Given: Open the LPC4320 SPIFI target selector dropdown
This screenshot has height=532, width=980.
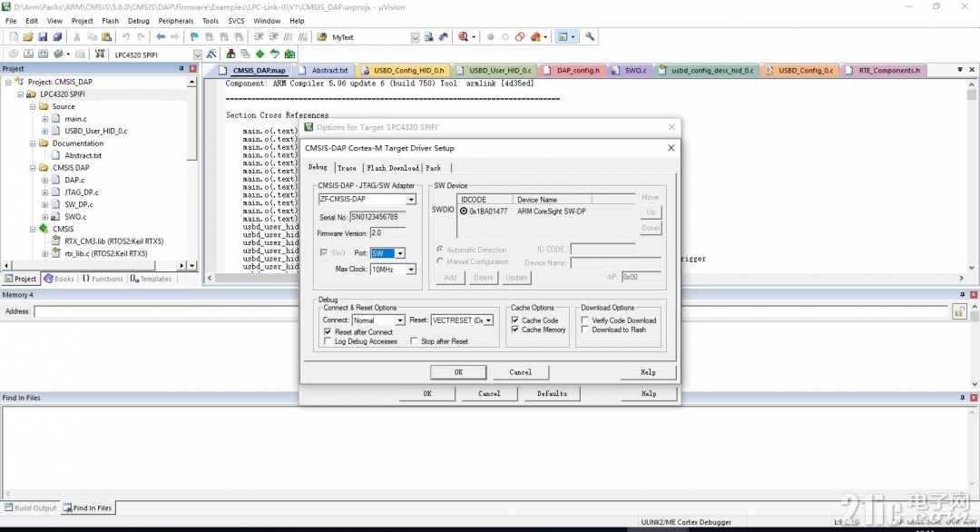Looking at the screenshot, I should [198, 54].
